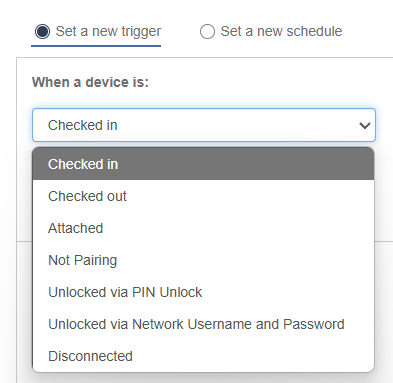Image resolution: width=393 pixels, height=383 pixels.
Task: Choose the "Attached" device state option
Action: click(203, 228)
